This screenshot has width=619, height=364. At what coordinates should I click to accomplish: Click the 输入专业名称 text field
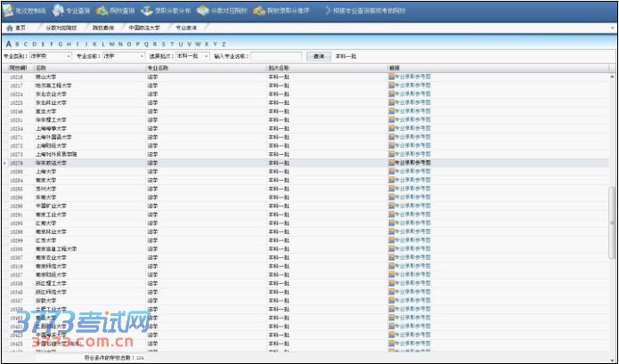(x=270, y=56)
